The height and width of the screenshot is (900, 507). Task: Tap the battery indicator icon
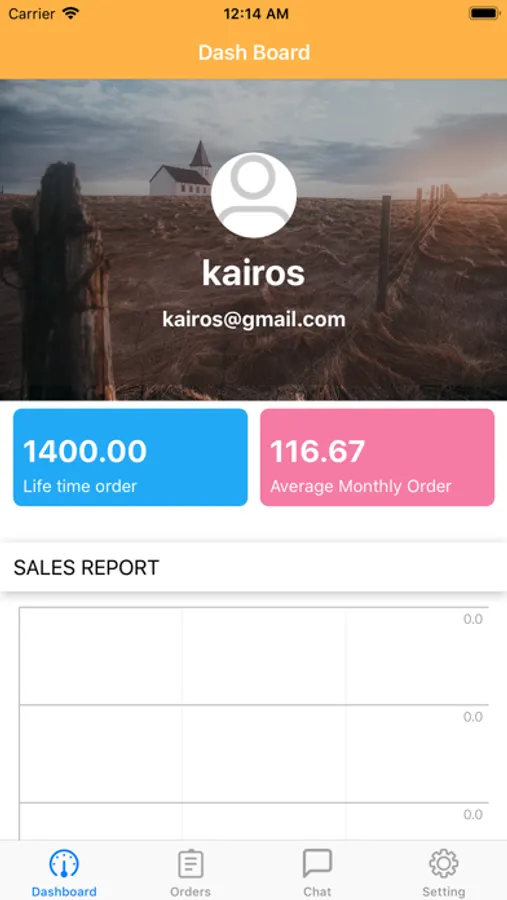click(483, 14)
